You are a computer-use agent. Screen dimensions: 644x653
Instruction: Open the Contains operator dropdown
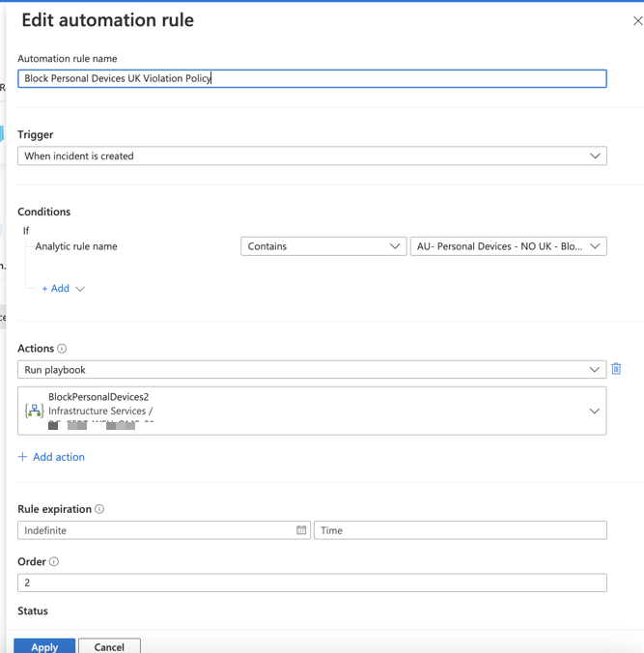[322, 246]
